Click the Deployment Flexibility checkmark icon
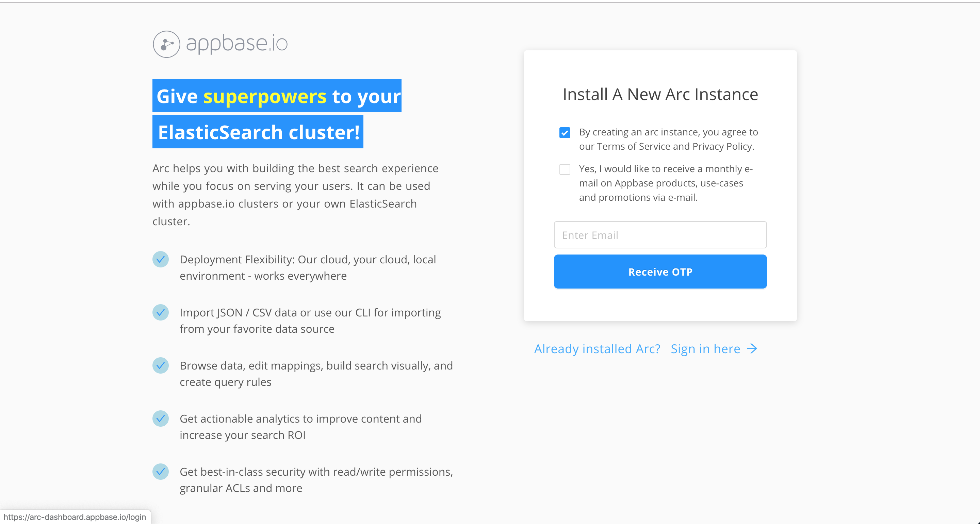The height and width of the screenshot is (524, 980). (x=161, y=259)
